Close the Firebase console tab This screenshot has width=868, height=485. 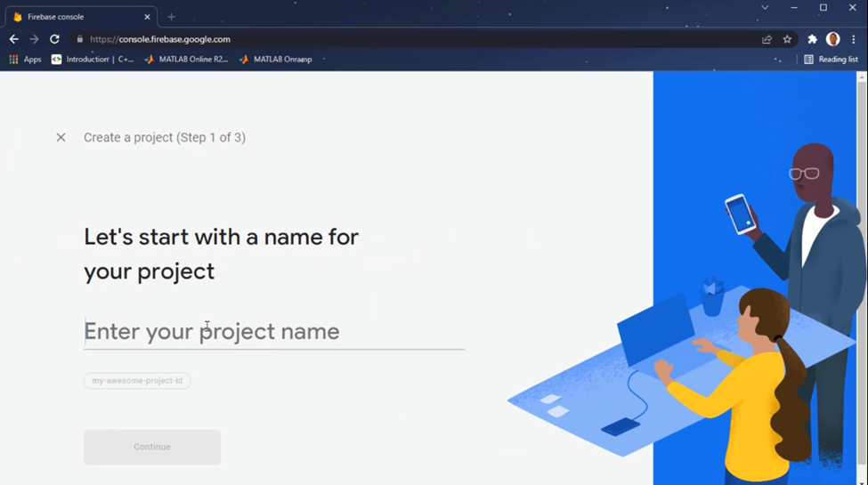147,17
